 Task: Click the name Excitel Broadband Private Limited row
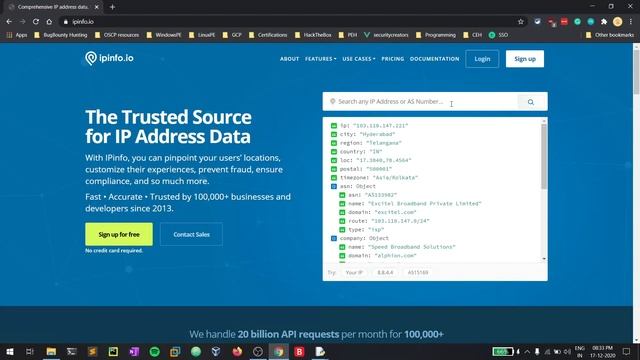coord(410,204)
